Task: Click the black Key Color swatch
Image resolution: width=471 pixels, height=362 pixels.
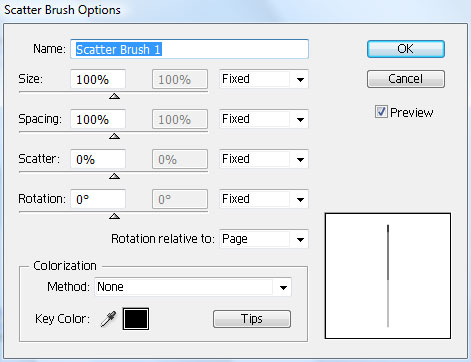Action: [x=136, y=319]
